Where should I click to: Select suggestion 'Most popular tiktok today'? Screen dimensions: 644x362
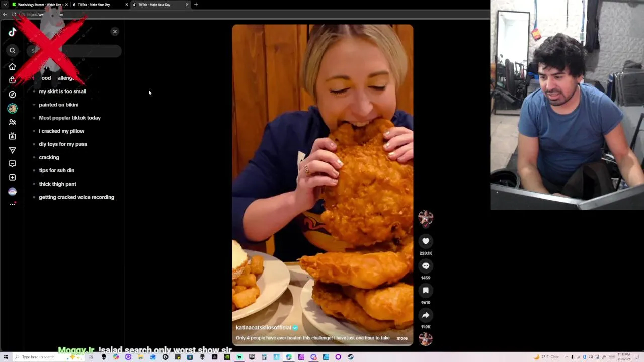(69, 118)
